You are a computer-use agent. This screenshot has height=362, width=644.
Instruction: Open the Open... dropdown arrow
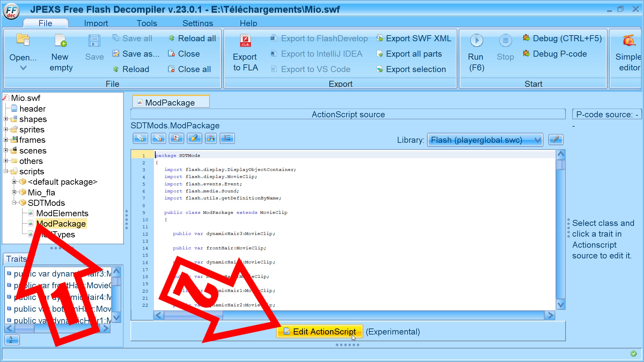point(23,68)
